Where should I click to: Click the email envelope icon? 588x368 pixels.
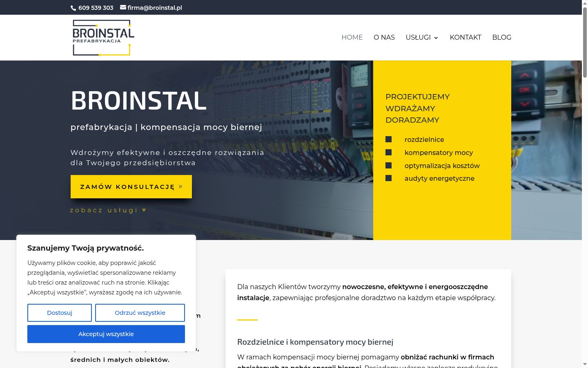(123, 7)
